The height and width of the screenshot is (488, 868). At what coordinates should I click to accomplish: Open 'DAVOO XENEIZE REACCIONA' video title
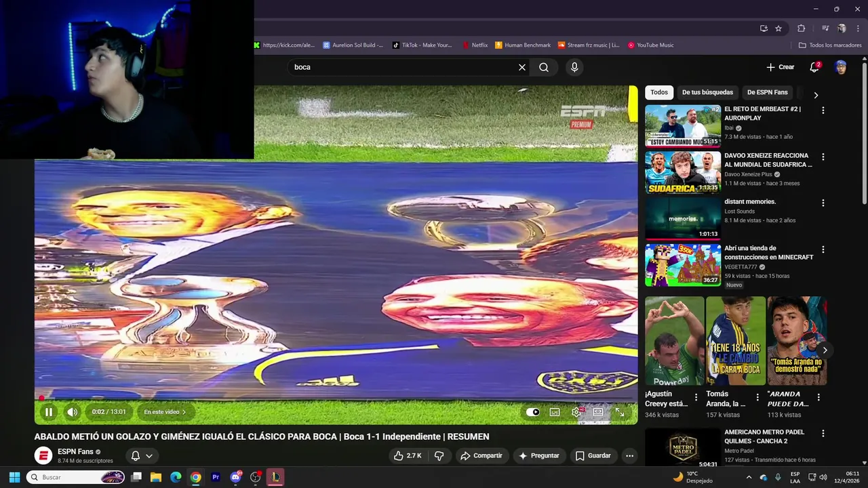tap(768, 160)
